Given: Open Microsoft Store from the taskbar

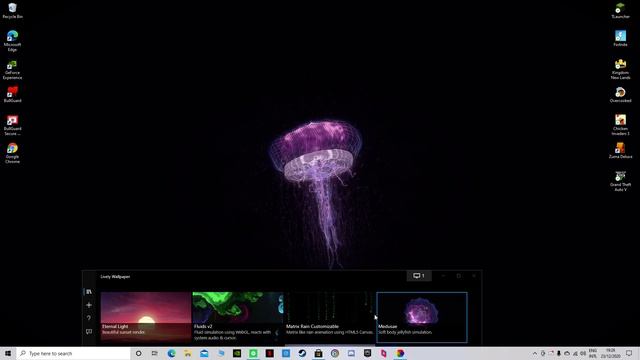Looking at the screenshot, I should (318, 353).
